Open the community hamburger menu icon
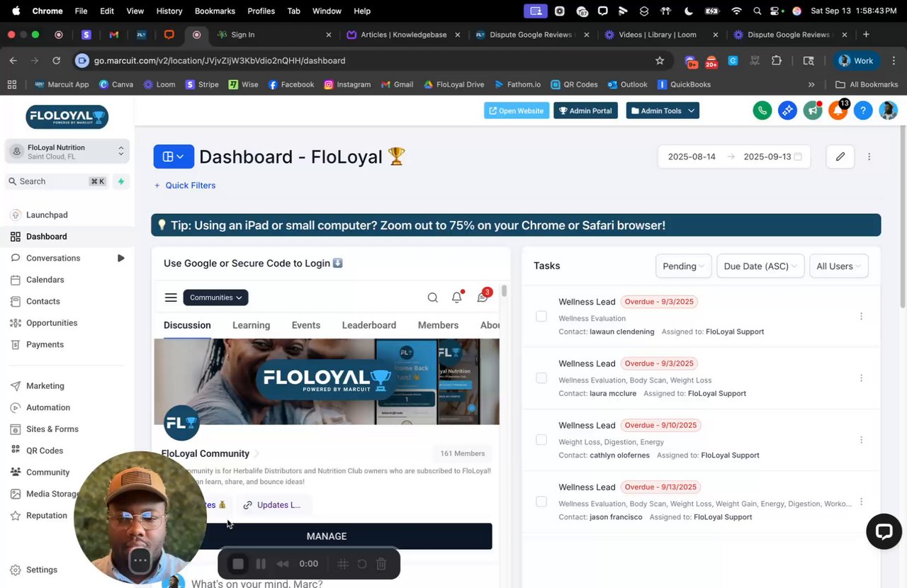The image size is (907, 588). tap(171, 298)
